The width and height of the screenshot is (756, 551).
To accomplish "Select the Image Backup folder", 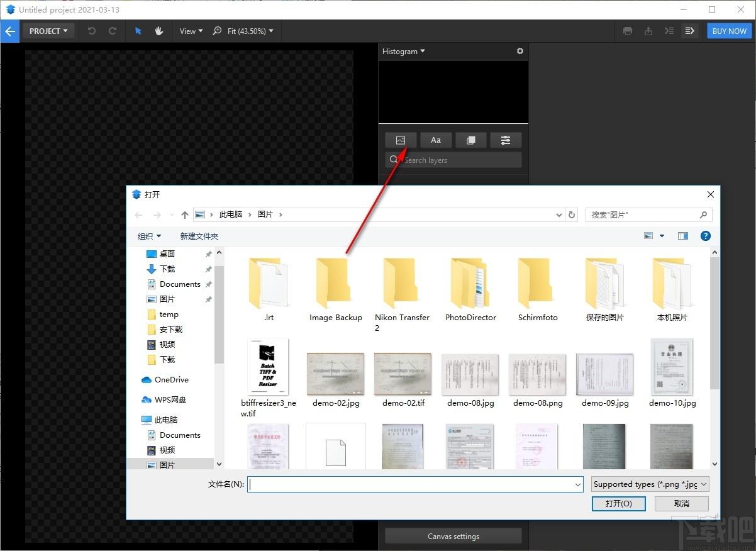I will click(x=336, y=289).
